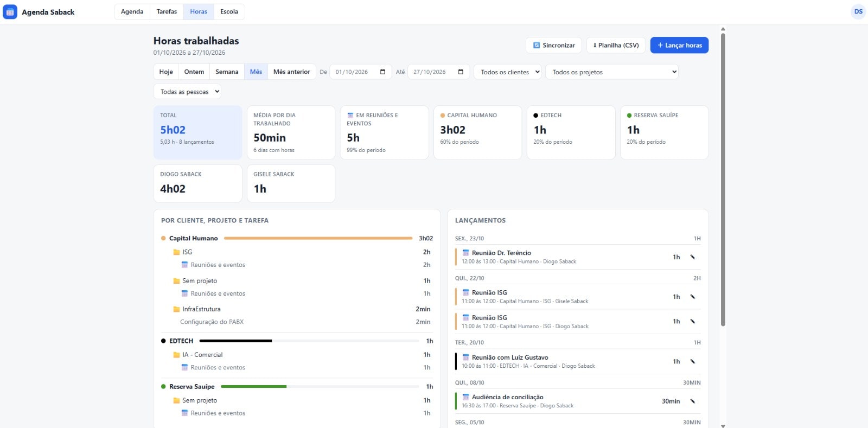Click the EDTECH black progress bar
This screenshot has height=428, width=868.
click(236, 341)
